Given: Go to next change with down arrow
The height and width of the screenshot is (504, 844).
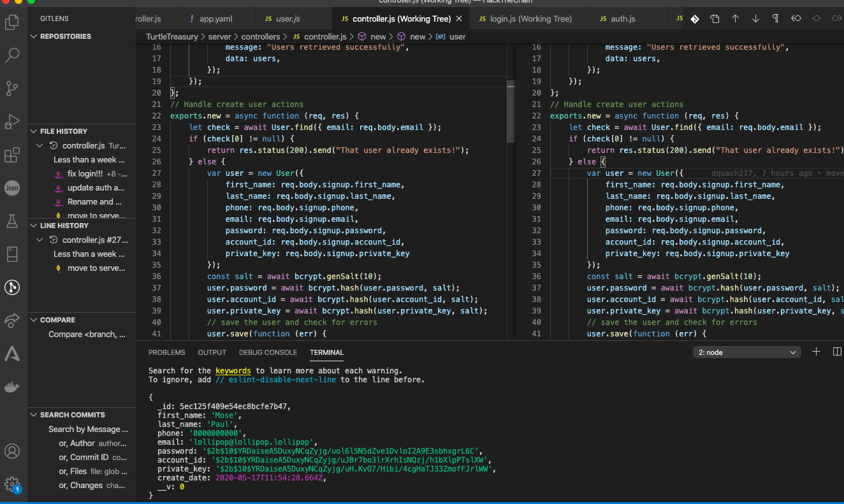Looking at the screenshot, I should [755, 19].
